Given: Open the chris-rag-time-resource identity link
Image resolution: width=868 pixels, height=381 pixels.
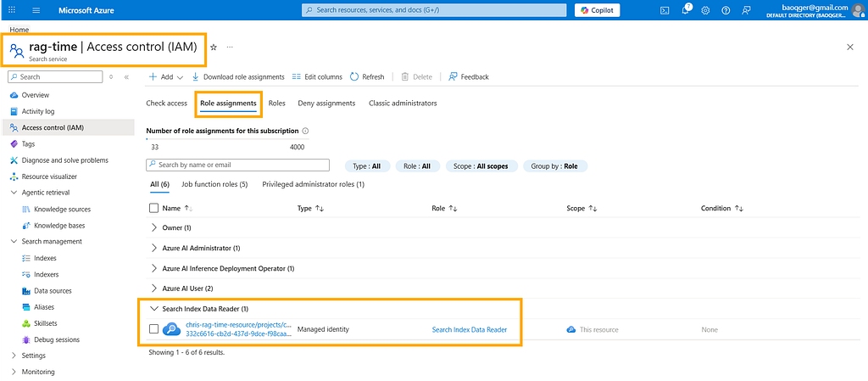Looking at the screenshot, I should [238, 329].
